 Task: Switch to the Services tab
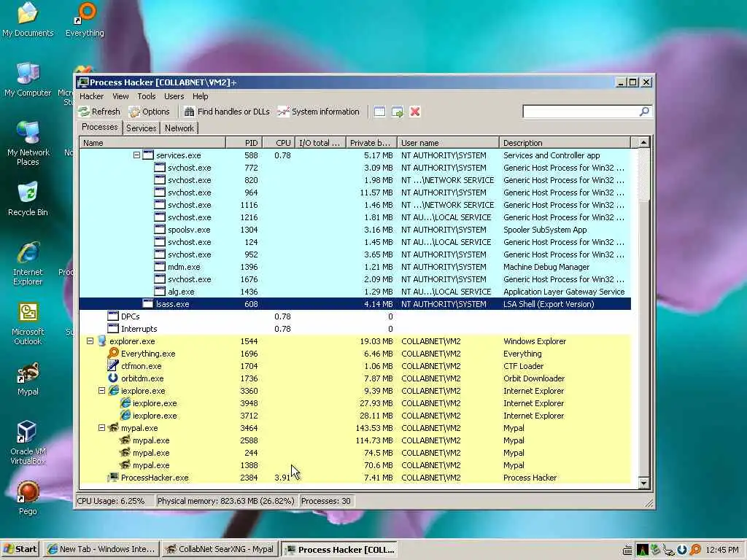141,128
